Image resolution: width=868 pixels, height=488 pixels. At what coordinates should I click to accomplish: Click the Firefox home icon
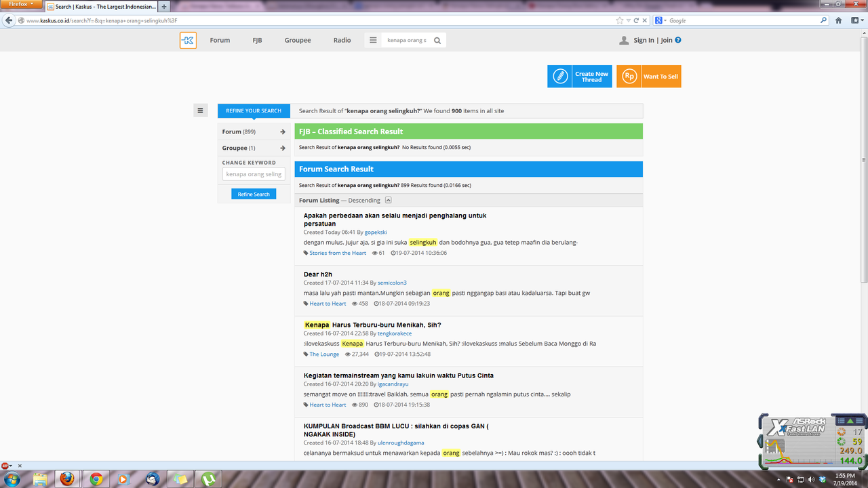[838, 20]
